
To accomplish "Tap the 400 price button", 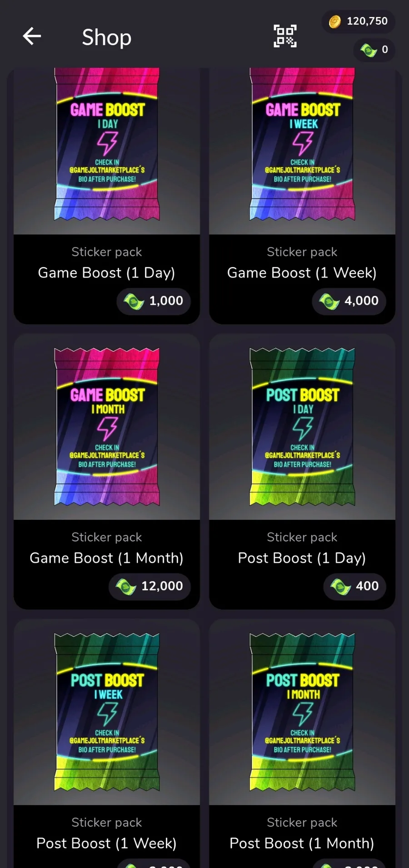I will [x=354, y=586].
